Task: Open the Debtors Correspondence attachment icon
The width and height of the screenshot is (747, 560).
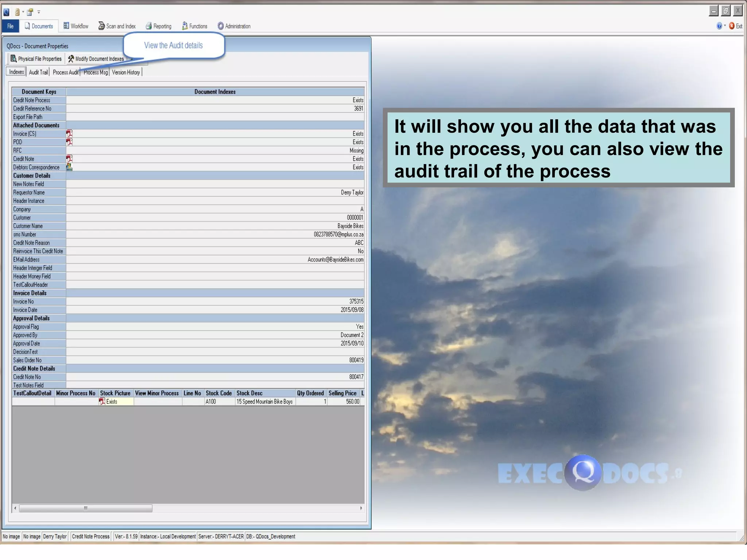Action: click(69, 167)
